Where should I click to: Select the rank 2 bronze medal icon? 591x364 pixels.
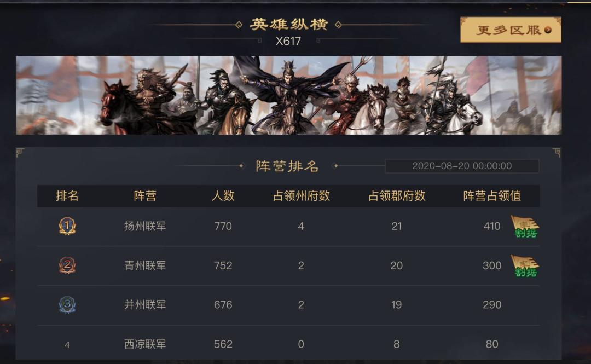pyautogui.click(x=67, y=265)
